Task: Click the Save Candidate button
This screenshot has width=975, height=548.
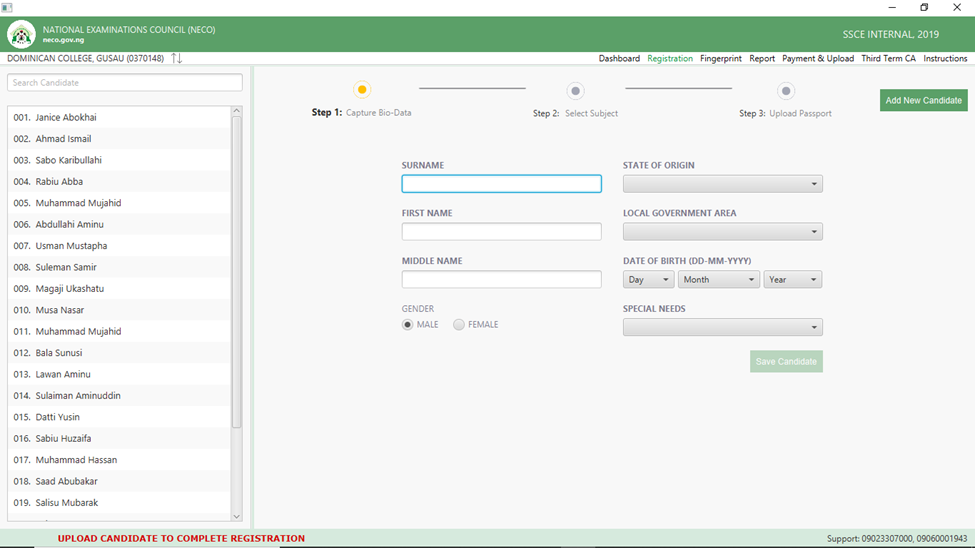Action: (x=786, y=361)
